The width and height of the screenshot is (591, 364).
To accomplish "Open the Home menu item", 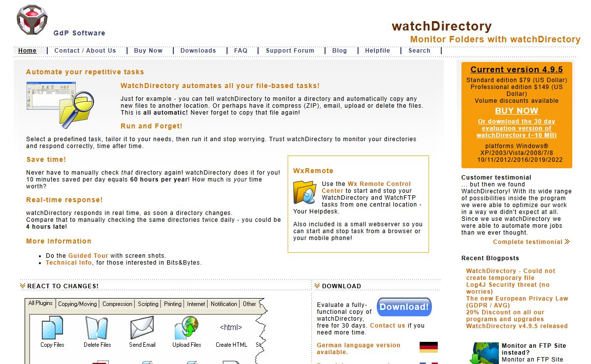I will (28, 51).
